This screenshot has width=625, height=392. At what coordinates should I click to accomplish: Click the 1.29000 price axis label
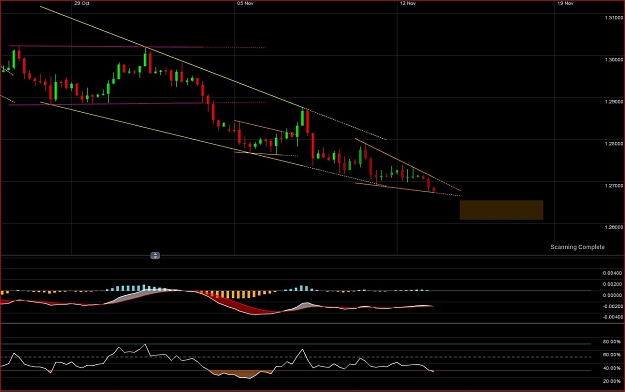tap(613, 102)
